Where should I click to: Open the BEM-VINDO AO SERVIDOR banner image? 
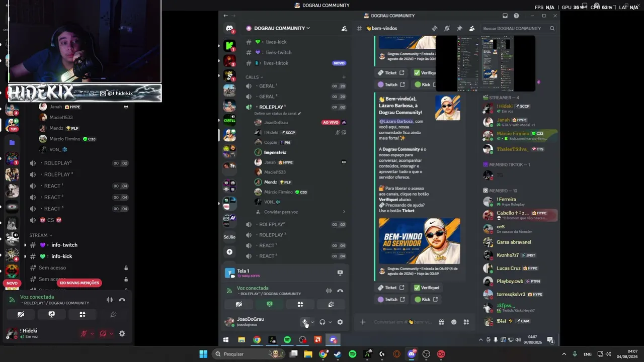pyautogui.click(x=419, y=241)
